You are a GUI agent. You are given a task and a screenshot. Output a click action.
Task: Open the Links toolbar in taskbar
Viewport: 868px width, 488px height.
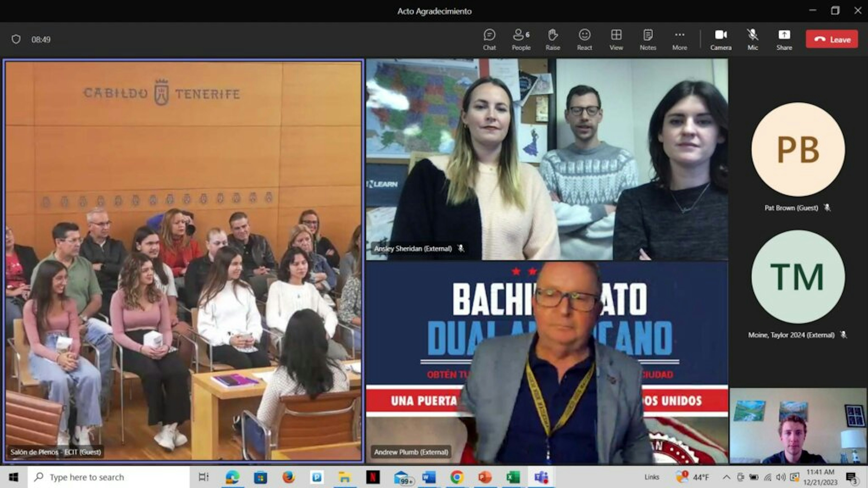coord(652,477)
